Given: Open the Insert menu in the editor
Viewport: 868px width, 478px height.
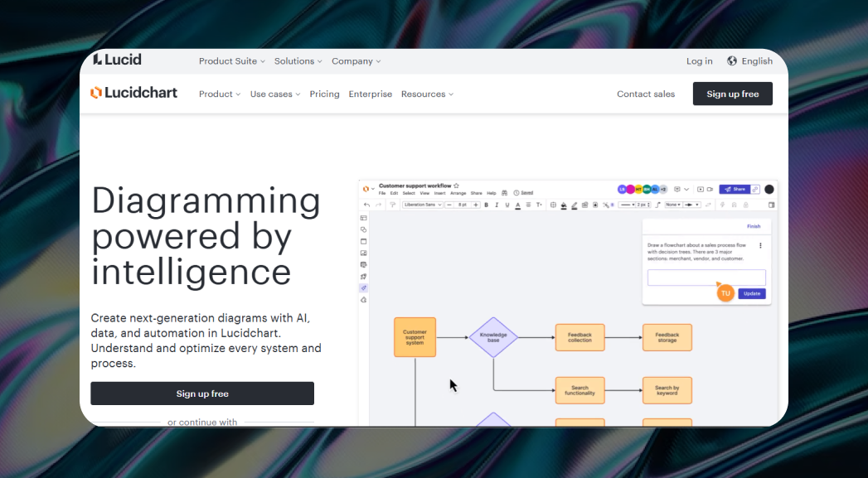Looking at the screenshot, I should click(439, 193).
